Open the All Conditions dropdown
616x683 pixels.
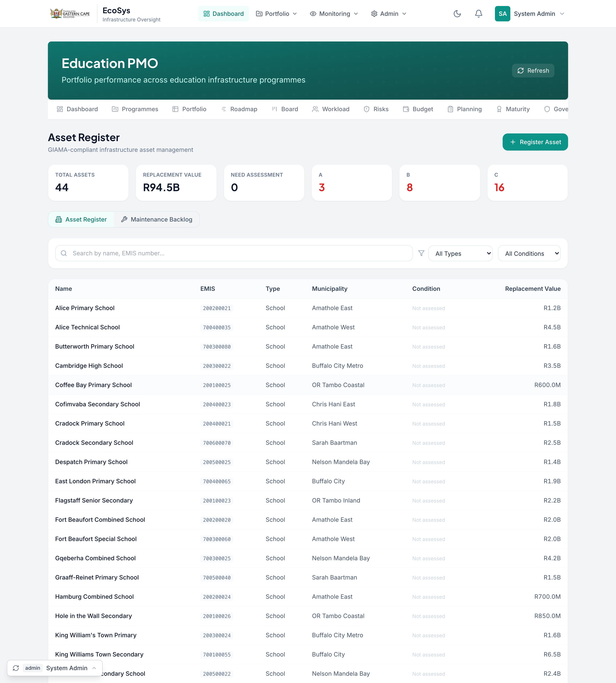(x=529, y=253)
